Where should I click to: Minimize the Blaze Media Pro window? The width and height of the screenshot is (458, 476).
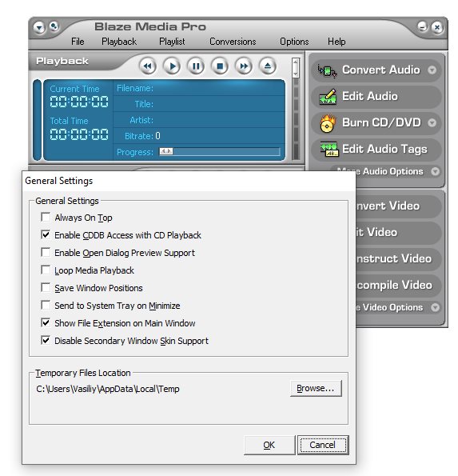tap(423, 26)
